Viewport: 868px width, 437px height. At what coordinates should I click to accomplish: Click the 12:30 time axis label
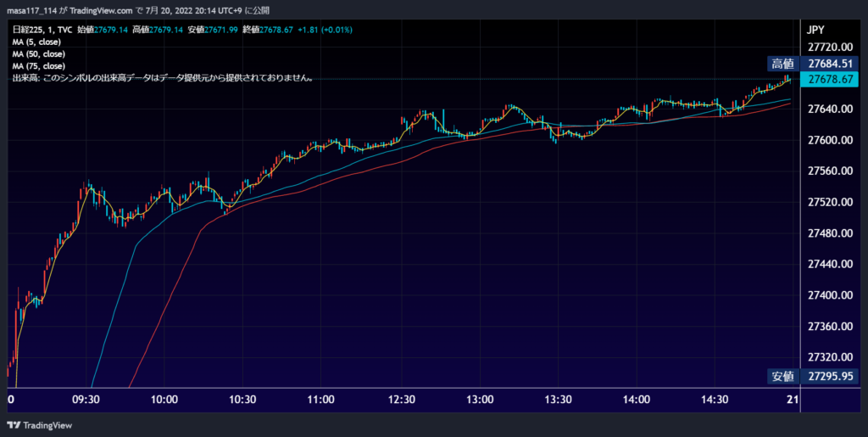click(401, 400)
